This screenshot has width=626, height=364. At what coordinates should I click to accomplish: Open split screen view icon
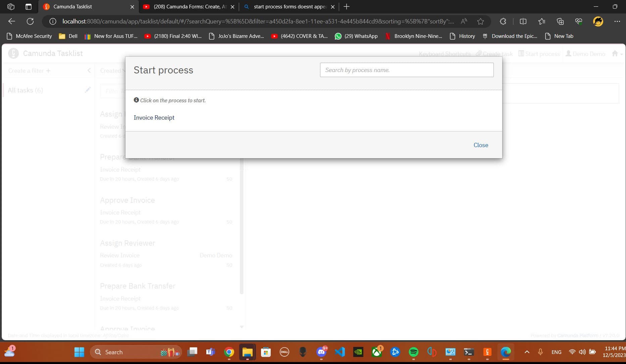523,21
